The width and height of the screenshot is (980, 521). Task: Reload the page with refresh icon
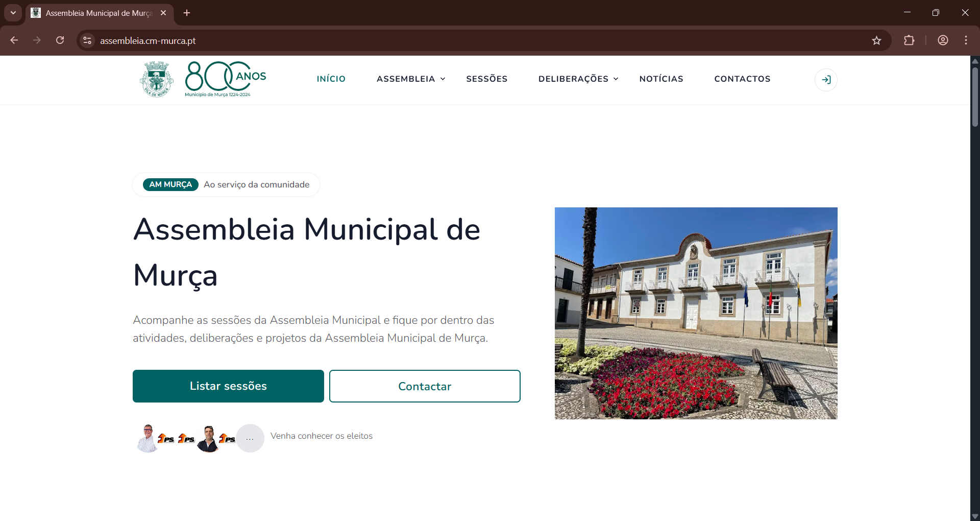click(x=60, y=40)
